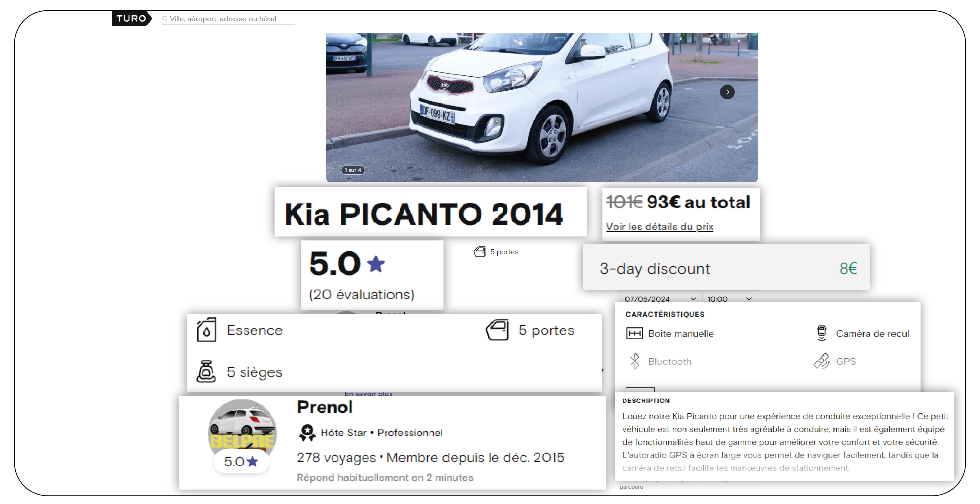
Task: Click the Bluetooth icon
Action: [x=634, y=361]
